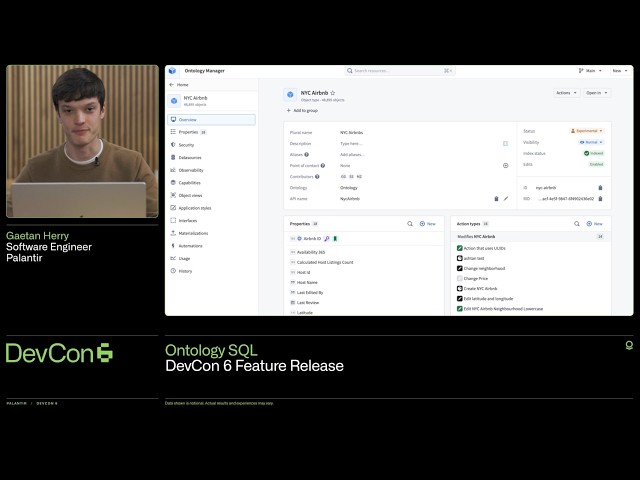Open the Materializations sidebar section

pos(211,233)
